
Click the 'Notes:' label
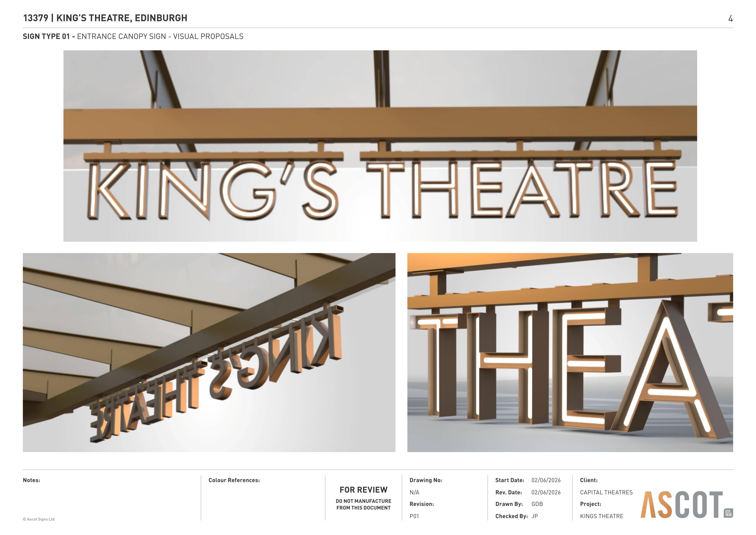point(32,480)
